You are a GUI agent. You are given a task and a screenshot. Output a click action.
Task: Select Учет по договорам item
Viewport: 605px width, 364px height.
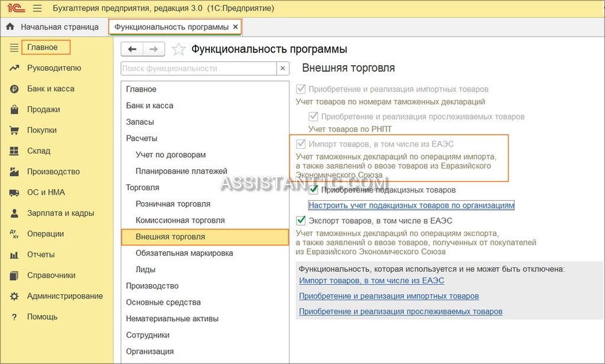[205, 155]
